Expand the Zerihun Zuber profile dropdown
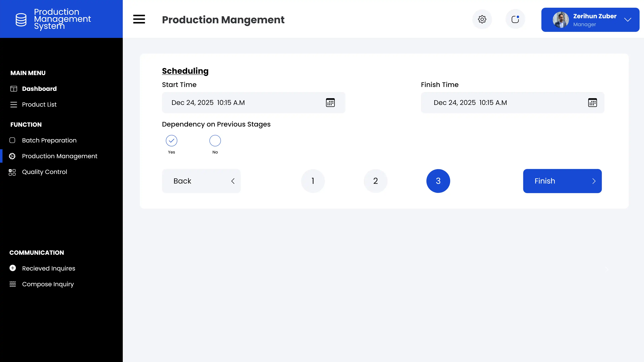The height and width of the screenshot is (362, 644). click(628, 20)
